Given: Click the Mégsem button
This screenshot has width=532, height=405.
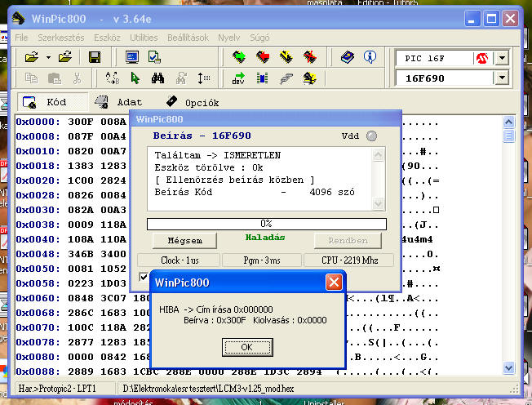Looking at the screenshot, I should (185, 241).
